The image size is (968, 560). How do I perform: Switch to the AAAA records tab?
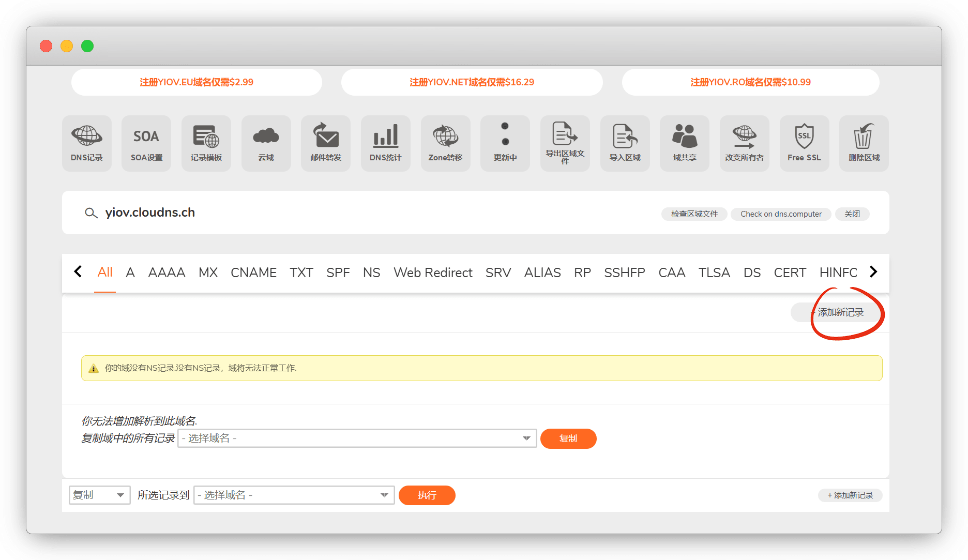click(x=167, y=273)
